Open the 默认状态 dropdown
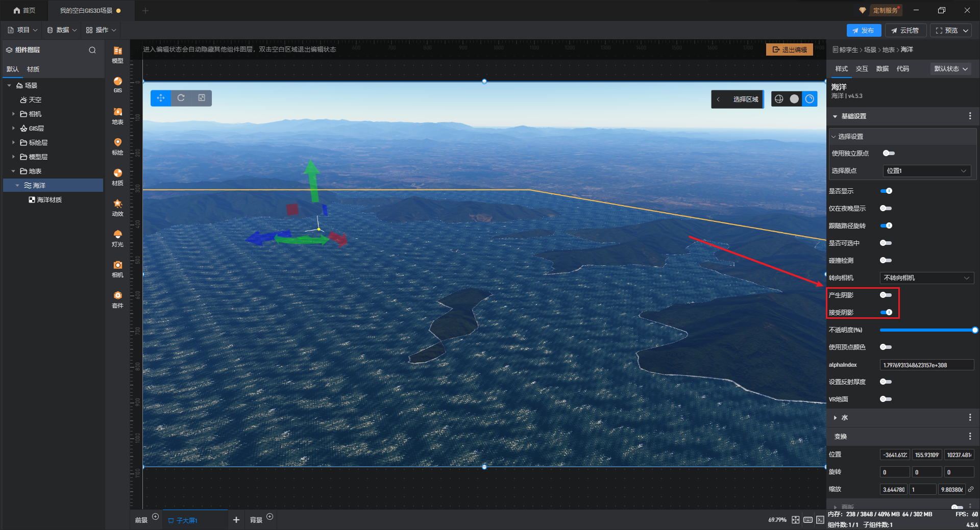 pos(951,69)
